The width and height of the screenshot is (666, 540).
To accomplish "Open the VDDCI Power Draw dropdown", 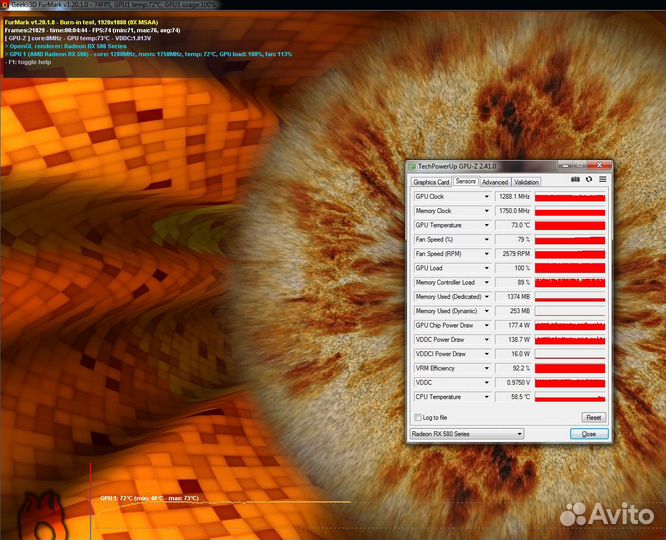I will 487,354.
